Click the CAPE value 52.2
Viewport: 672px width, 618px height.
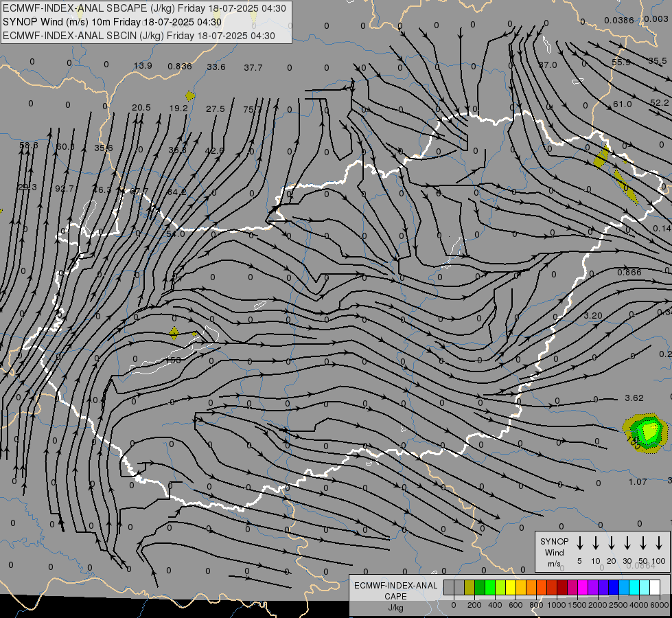[x=659, y=103]
